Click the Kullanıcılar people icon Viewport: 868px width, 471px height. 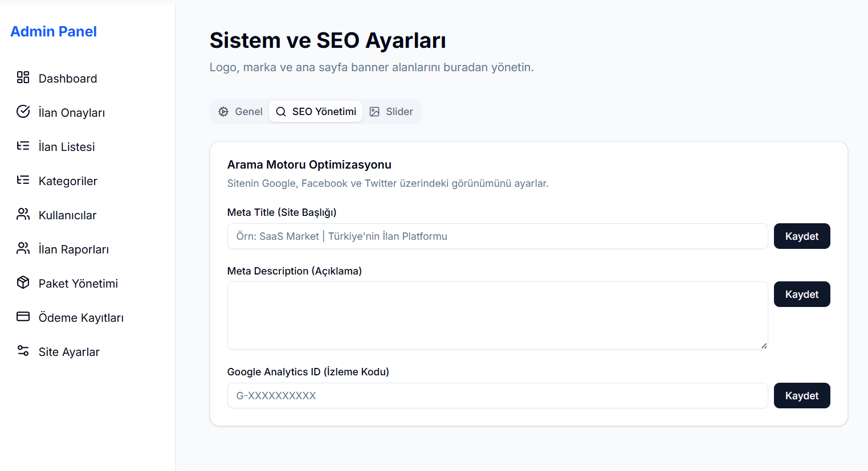point(23,214)
